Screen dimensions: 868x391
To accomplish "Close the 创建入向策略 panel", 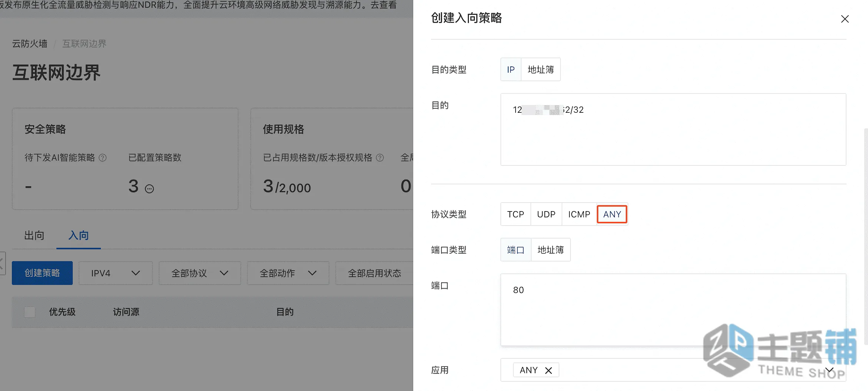I will pos(845,19).
